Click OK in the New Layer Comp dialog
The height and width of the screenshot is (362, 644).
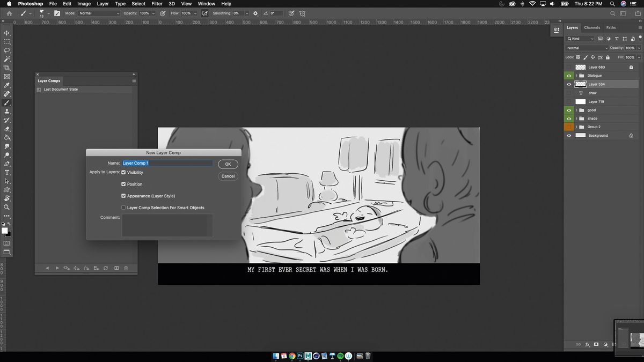pos(228,164)
